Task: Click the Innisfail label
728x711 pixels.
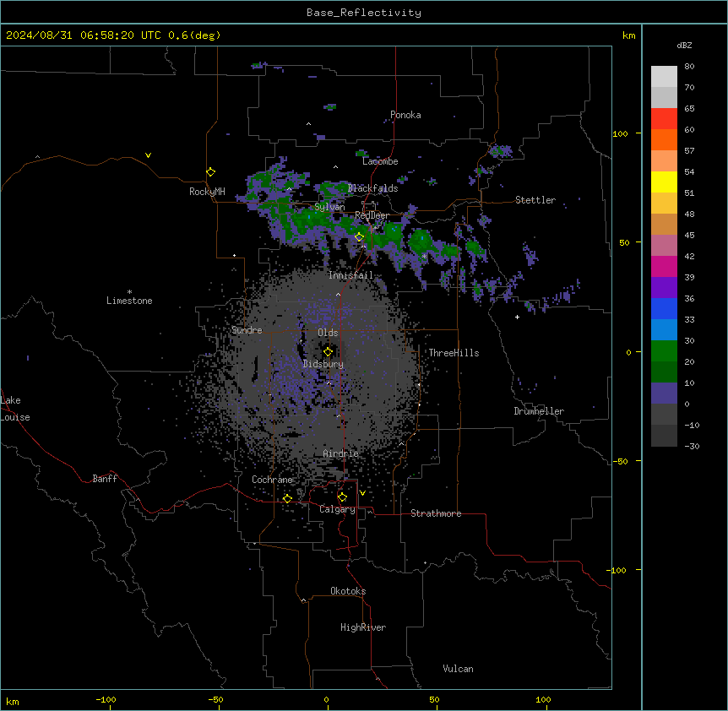Action: tap(350, 275)
